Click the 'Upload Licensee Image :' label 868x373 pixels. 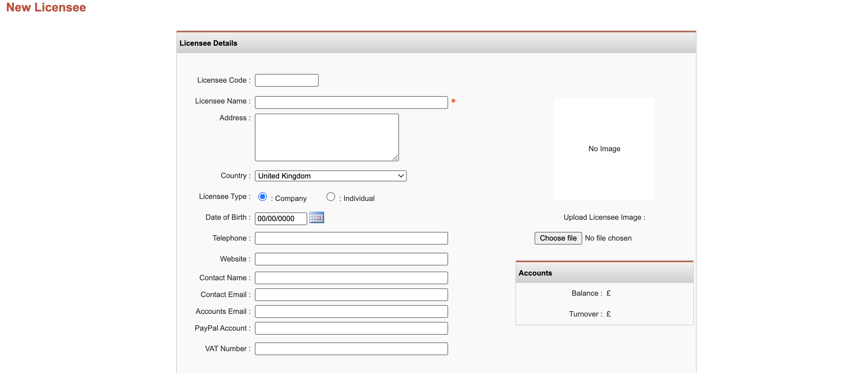click(604, 217)
